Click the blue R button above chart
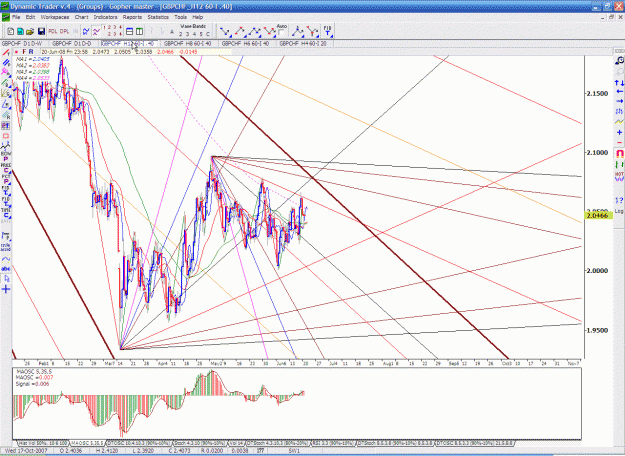This screenshot has height=456, width=625. coord(31,52)
